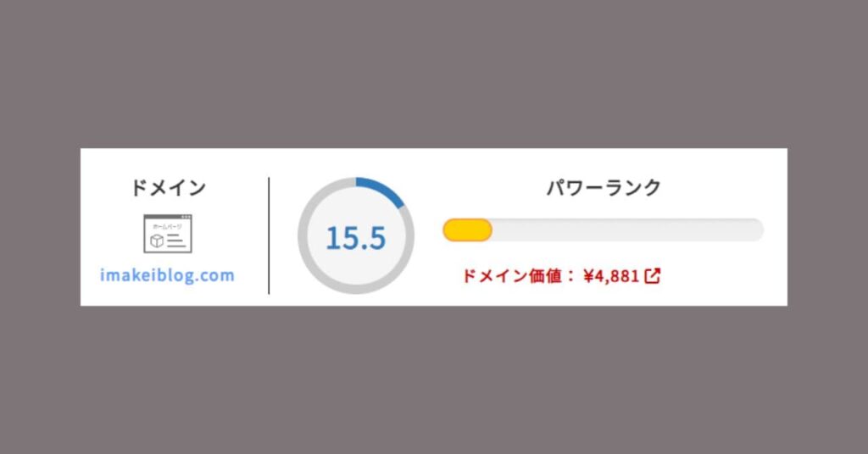Image resolution: width=868 pixels, height=454 pixels.
Task: Click the ドメイン heading
Action: coord(168,188)
